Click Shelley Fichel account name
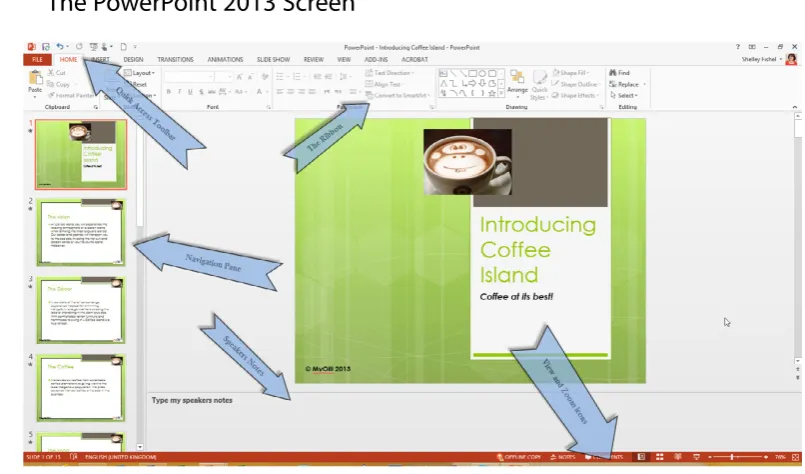805x474 pixels. click(759, 60)
